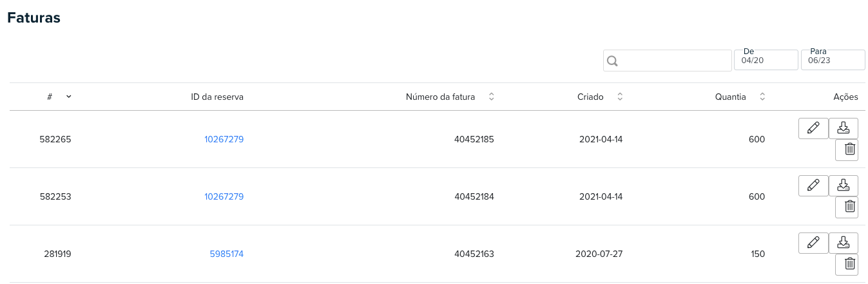
Task: Select the Para date field
Action: click(x=833, y=60)
